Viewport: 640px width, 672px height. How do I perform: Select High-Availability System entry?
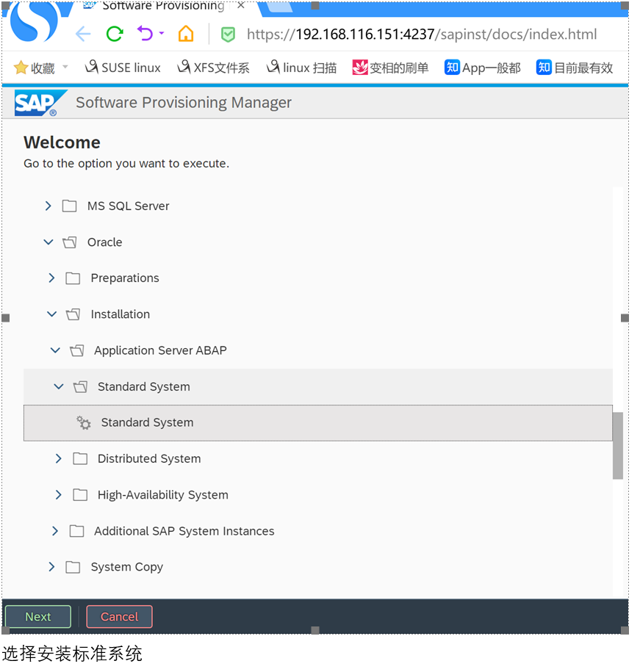point(163,495)
